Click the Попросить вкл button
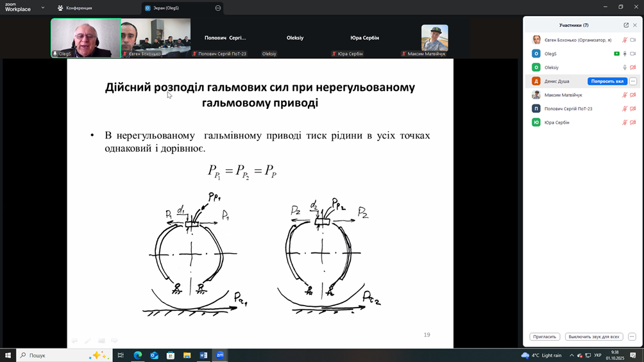 [607, 81]
